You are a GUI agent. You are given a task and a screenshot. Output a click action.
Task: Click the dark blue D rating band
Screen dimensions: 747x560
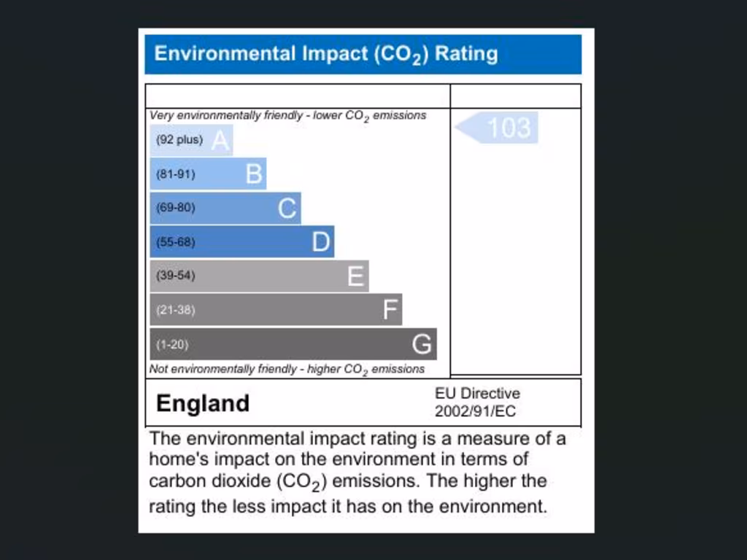[x=241, y=242]
